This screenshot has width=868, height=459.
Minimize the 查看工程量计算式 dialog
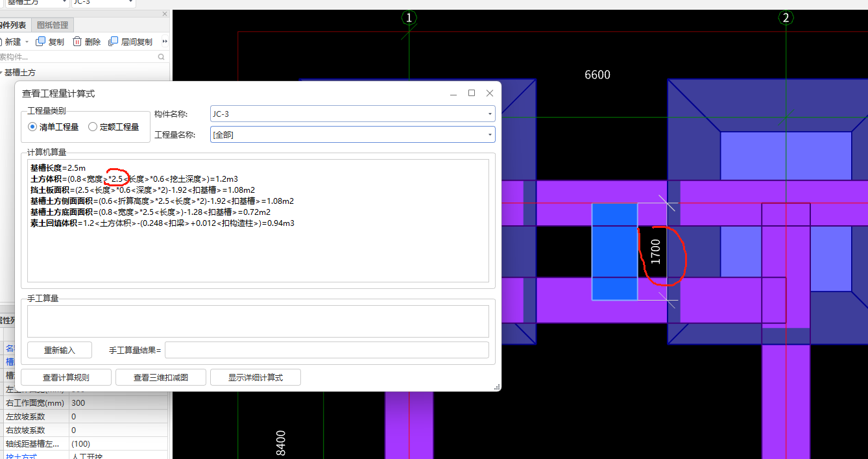coord(453,93)
